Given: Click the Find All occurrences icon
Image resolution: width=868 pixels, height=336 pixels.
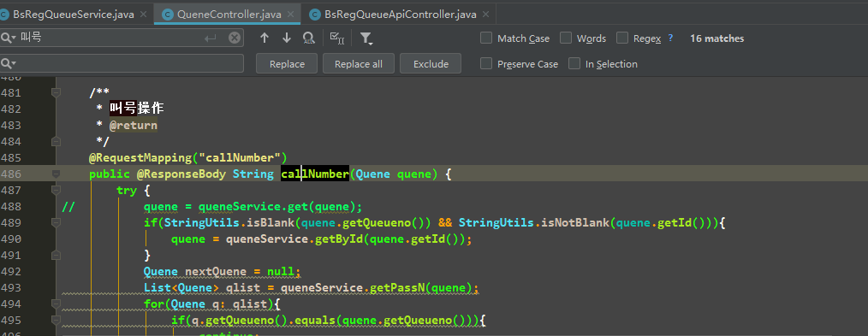Looking at the screenshot, I should point(308,38).
